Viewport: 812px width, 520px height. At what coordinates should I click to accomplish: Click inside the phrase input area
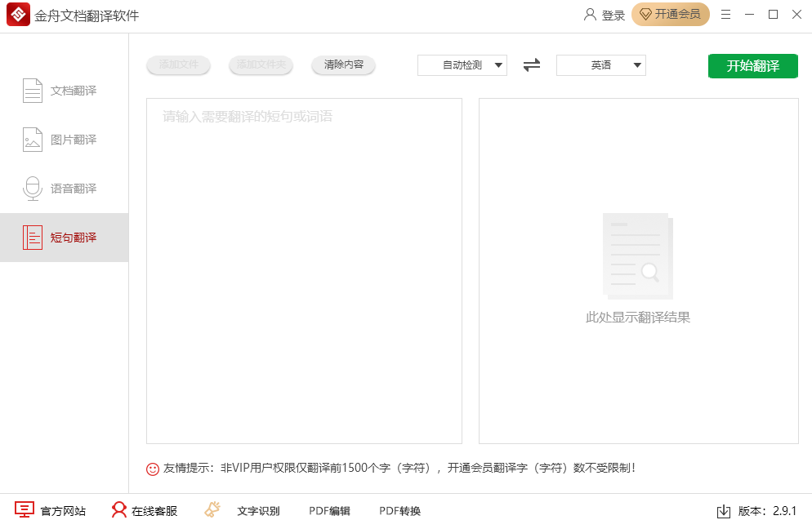pos(304,269)
